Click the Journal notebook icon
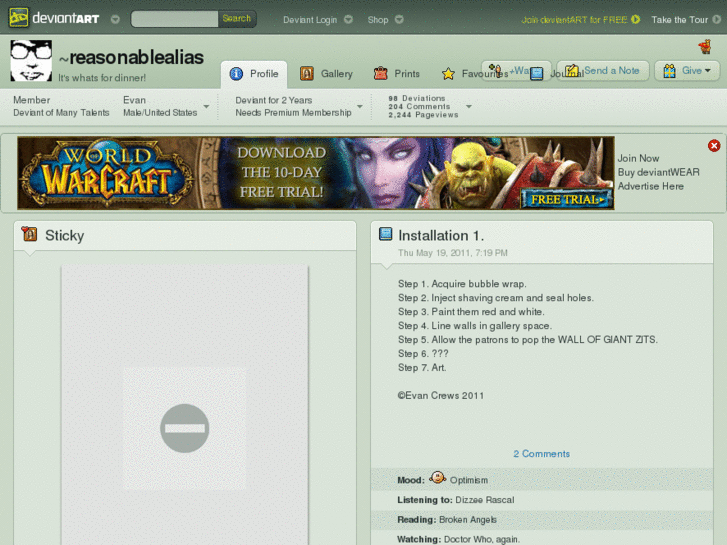Viewport: 727px width, 545px height. pyautogui.click(x=536, y=73)
